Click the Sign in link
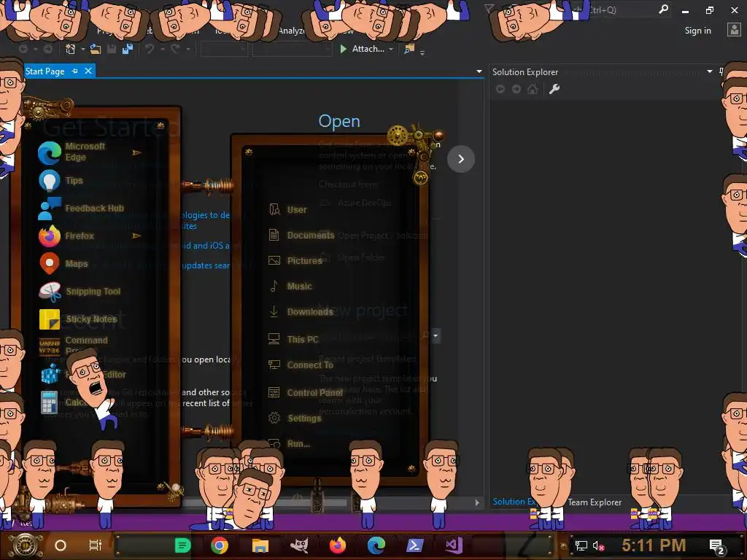747x560 pixels. point(698,31)
